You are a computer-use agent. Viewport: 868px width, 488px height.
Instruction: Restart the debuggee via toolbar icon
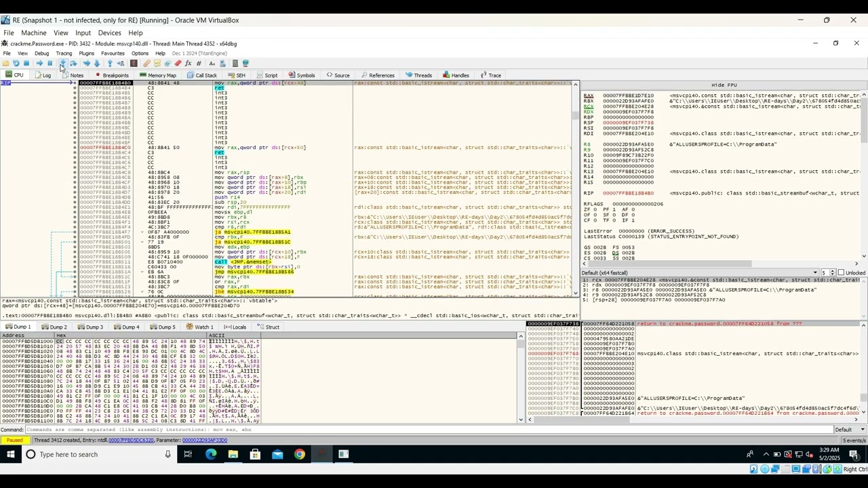click(16, 64)
